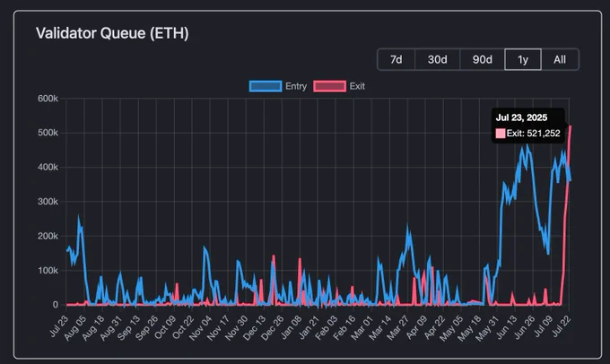The image size is (610, 364).
Task: Click the 200k y-axis label
Action: [x=48, y=236]
